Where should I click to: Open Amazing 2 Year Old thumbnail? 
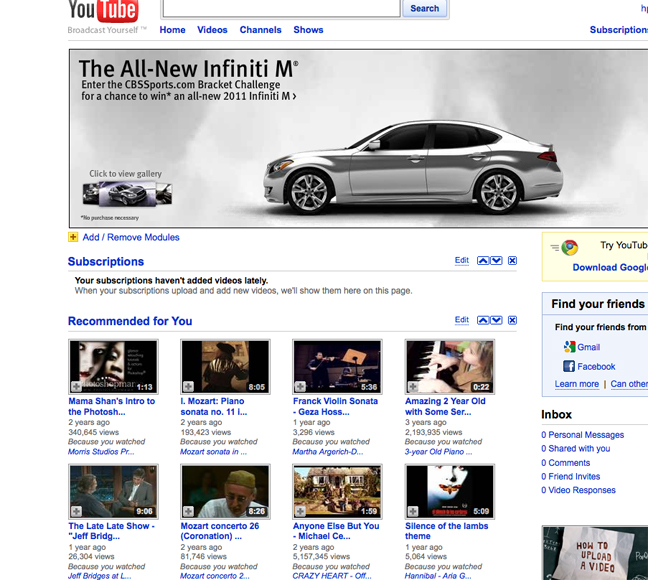point(450,367)
